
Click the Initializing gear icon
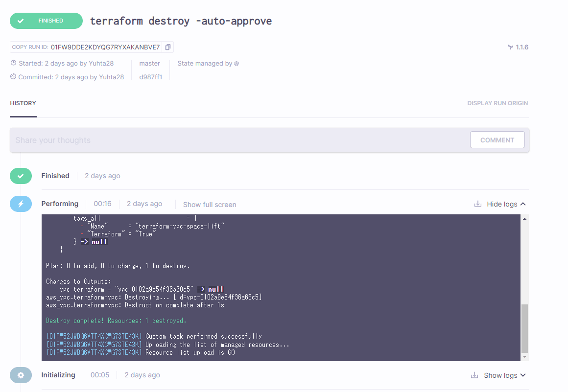pos(21,375)
